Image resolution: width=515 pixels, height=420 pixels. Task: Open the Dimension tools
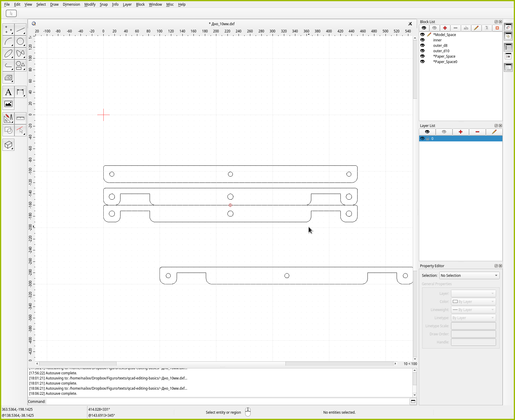point(20,92)
